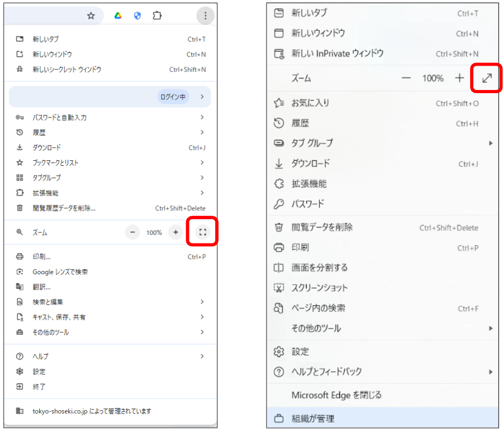Image resolution: width=504 pixels, height=433 pixels.
Task: Open the Google Drive icon in Chrome toolbar
Action: (x=117, y=15)
